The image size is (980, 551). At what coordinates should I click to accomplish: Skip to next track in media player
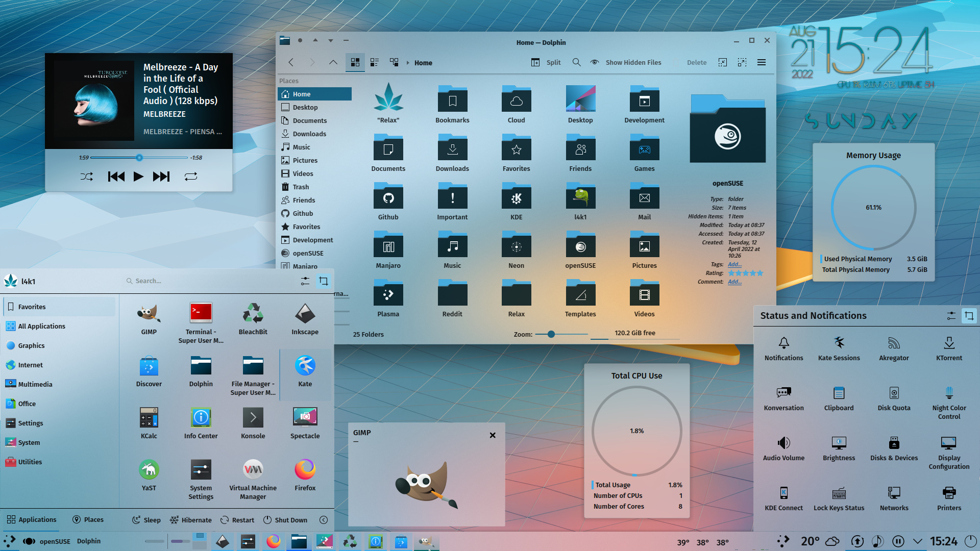(161, 177)
